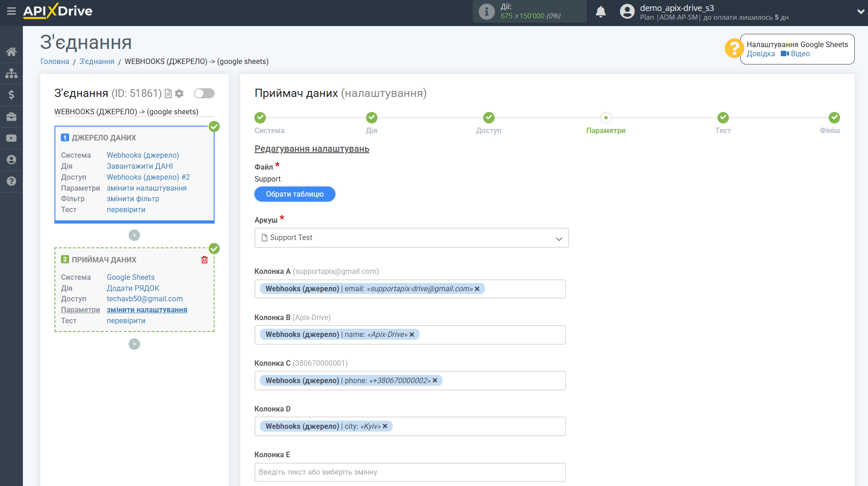Remove the email variable tag in Column A
Viewport: 868px width, 486px height.
pos(477,289)
